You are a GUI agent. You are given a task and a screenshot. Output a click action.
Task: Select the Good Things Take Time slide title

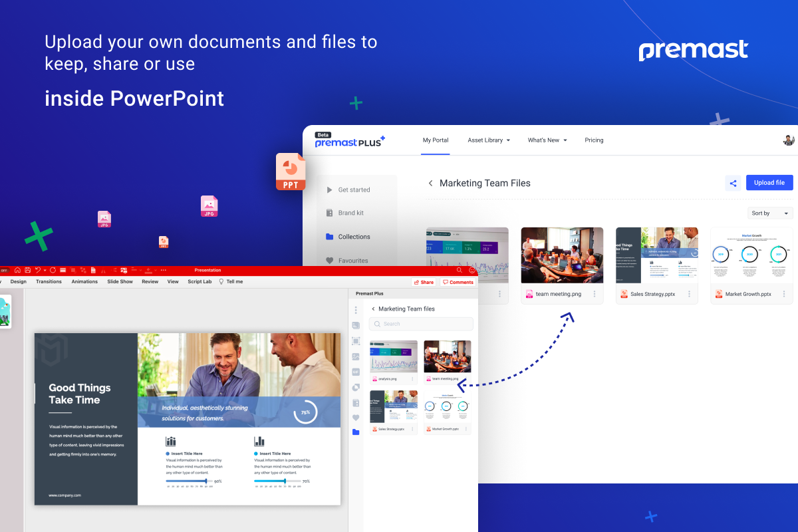[80, 394]
